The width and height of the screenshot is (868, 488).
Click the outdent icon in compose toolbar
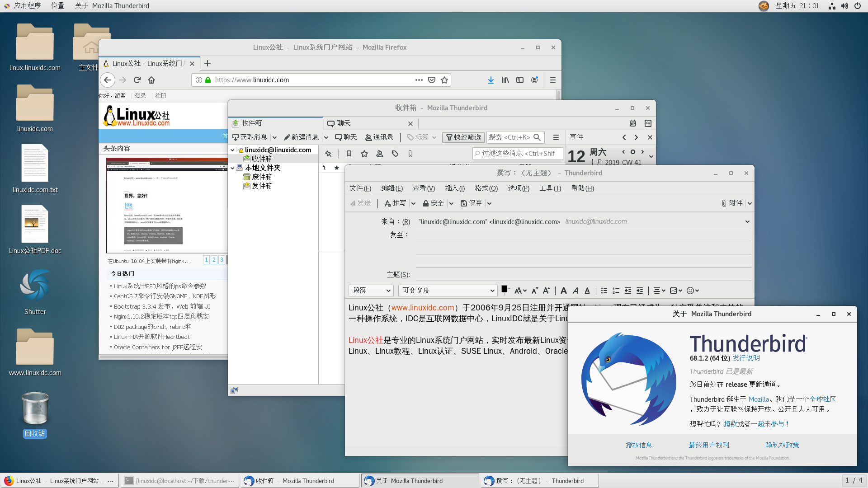point(628,291)
